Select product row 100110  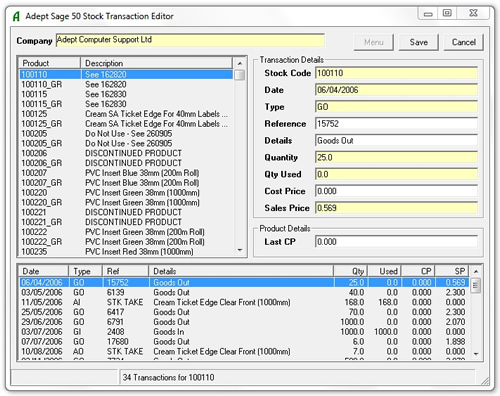126,74
